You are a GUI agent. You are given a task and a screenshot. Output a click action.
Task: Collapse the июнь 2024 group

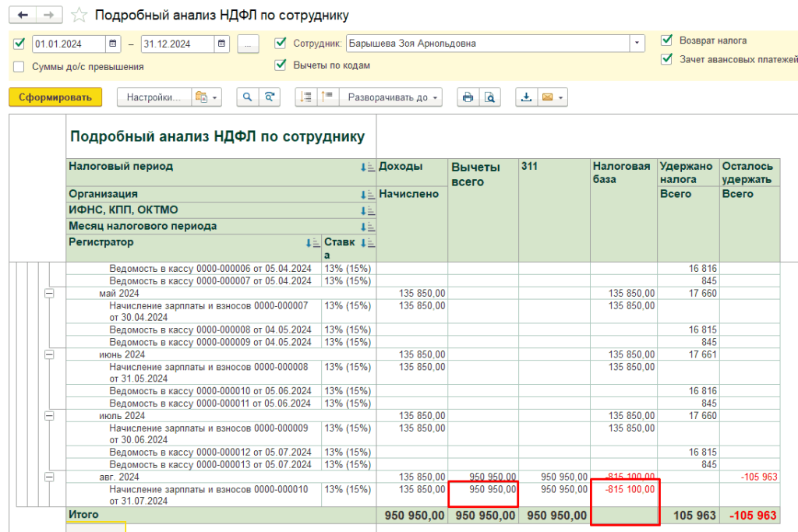49,354
